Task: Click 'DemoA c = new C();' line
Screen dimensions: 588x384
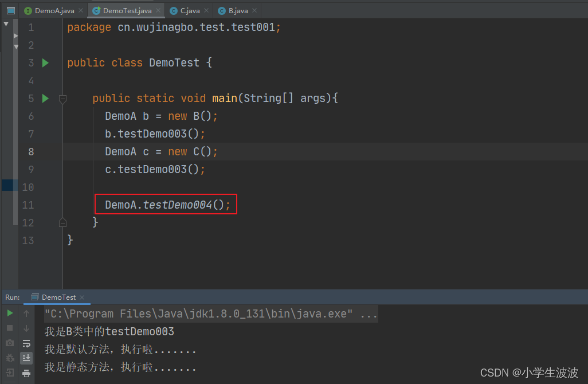Action: point(161,152)
